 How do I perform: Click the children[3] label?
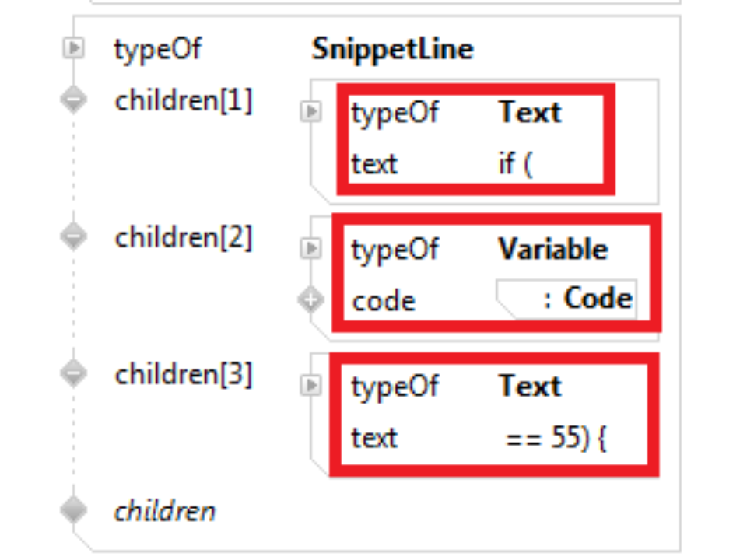pyautogui.click(x=184, y=374)
